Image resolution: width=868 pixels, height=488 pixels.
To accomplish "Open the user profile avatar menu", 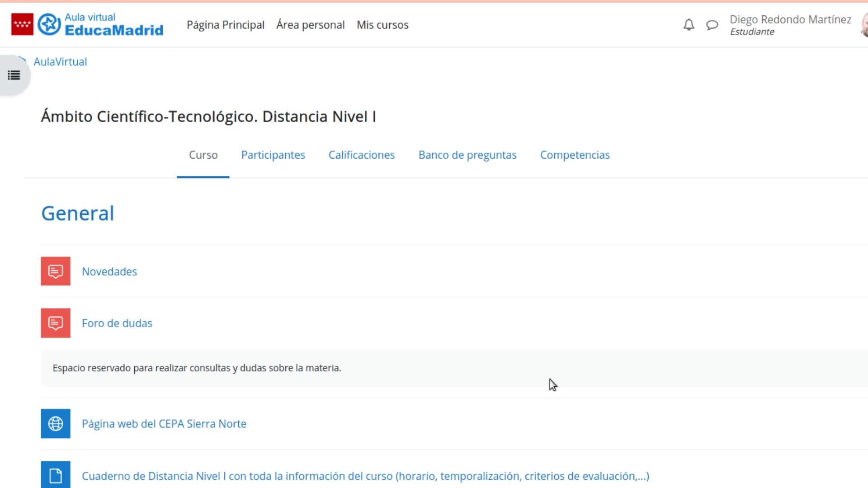I will [864, 25].
